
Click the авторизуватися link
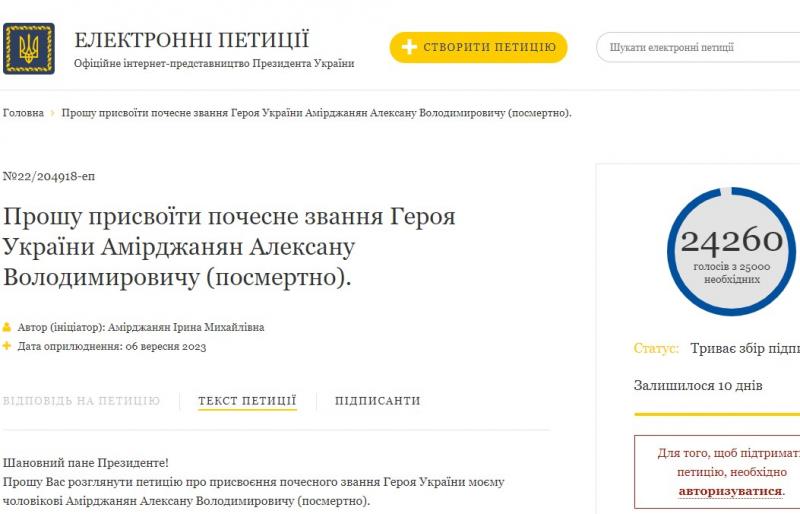(x=731, y=491)
